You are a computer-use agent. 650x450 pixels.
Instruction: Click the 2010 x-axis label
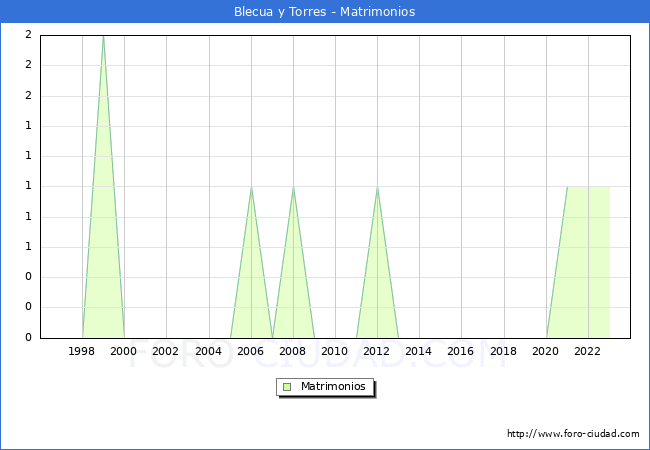tap(335, 351)
